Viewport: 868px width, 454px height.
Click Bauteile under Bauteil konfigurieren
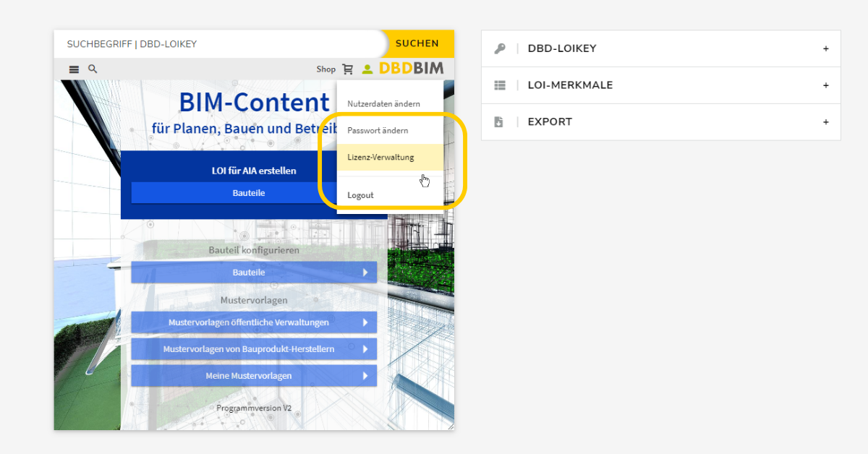(x=254, y=273)
